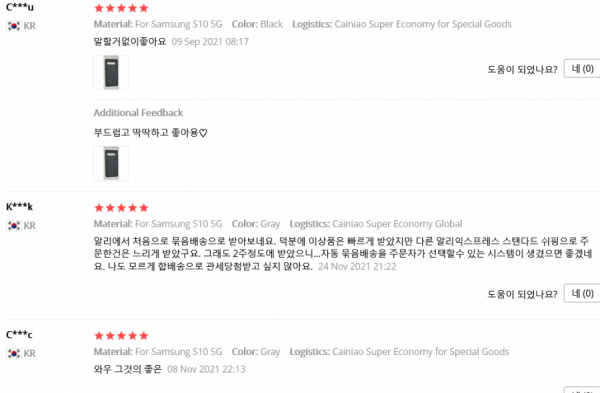Mark K***k's review as helpful with 네 (0)

[582, 294]
